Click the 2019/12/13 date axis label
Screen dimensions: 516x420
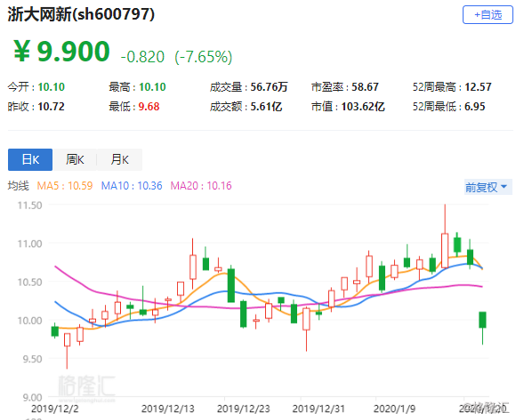click(168, 408)
